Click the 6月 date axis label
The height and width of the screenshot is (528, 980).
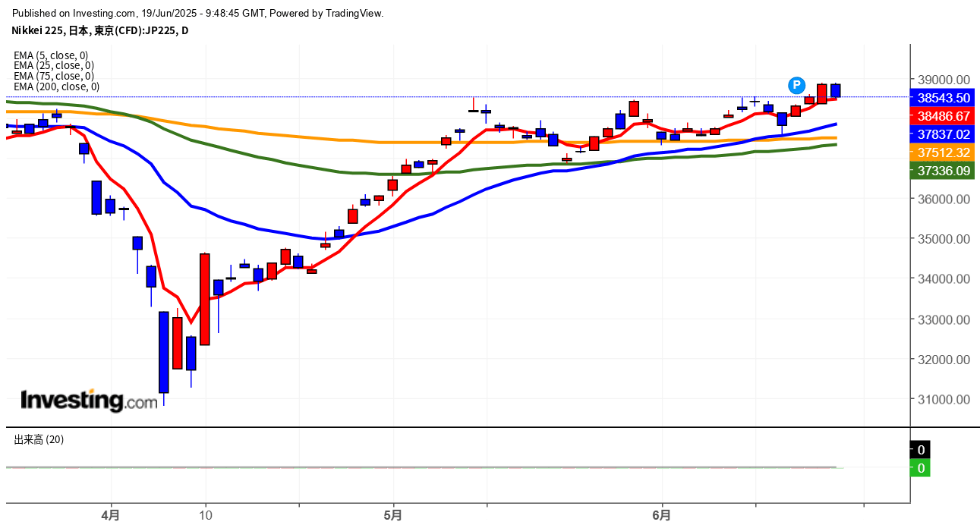pyautogui.click(x=662, y=515)
